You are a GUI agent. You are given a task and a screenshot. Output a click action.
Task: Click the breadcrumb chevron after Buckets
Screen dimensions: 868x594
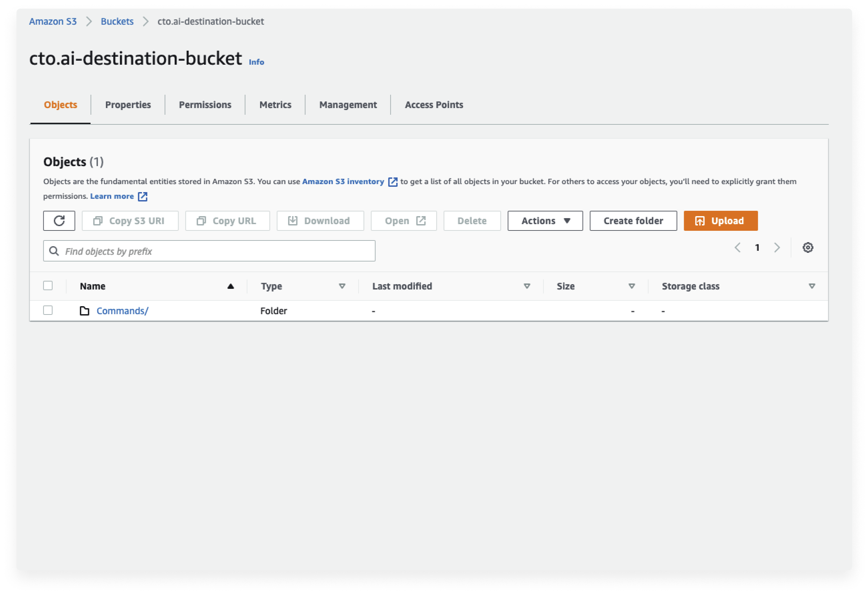tap(146, 22)
